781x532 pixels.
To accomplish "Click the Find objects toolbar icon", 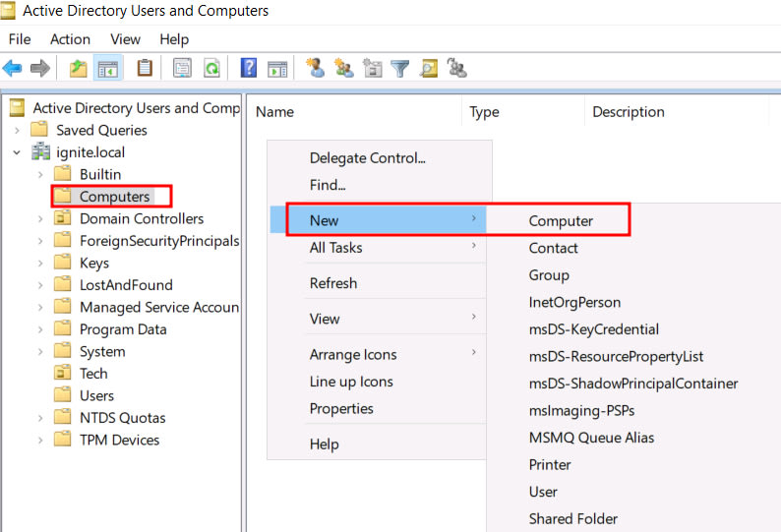I will click(428, 69).
